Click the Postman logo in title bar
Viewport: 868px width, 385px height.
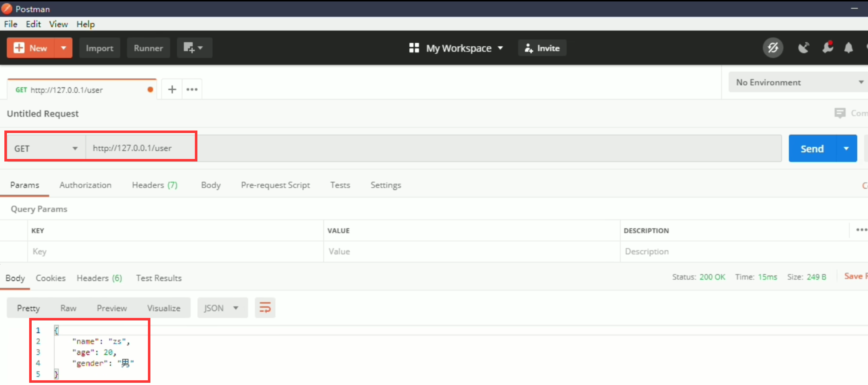click(x=7, y=8)
